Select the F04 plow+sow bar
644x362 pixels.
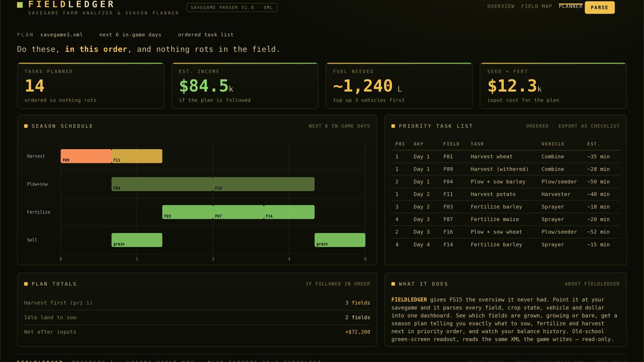[x=162, y=184]
